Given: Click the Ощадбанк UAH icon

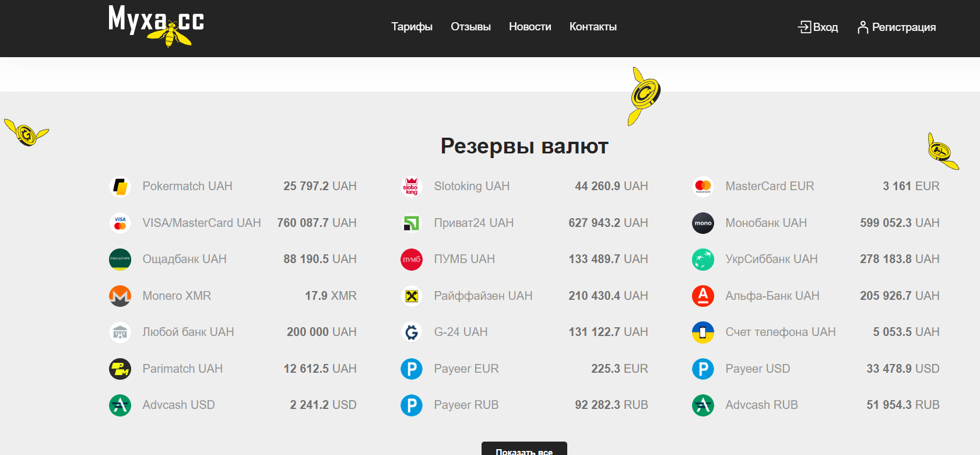Looking at the screenshot, I should (x=120, y=260).
